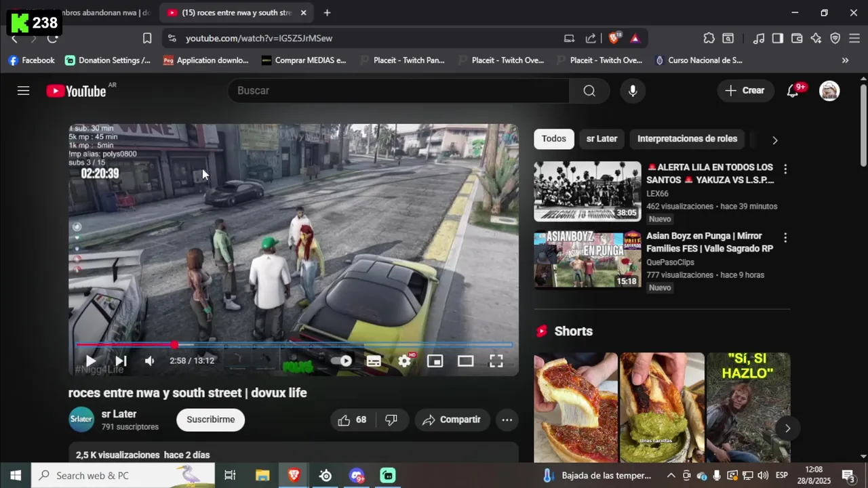
Task: Open Facebook bookmark
Action: (x=31, y=60)
